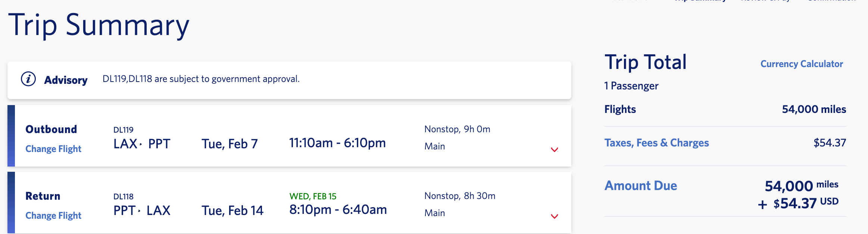Change the Return flight
Screen dimensions: 868x234
click(x=53, y=216)
